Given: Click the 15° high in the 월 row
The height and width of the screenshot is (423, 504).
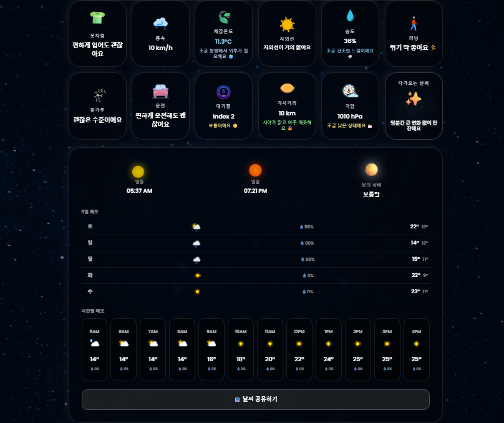Looking at the screenshot, I should 416,259.
